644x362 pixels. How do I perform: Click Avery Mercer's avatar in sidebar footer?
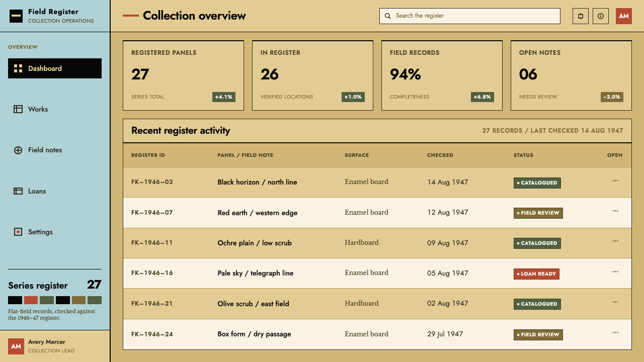pyautogui.click(x=16, y=346)
